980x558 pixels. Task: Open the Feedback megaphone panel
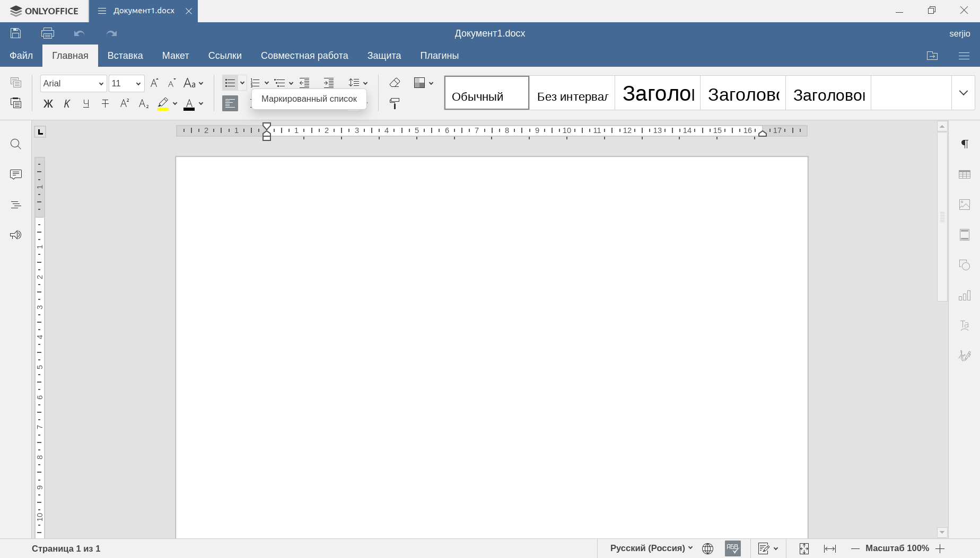(16, 235)
